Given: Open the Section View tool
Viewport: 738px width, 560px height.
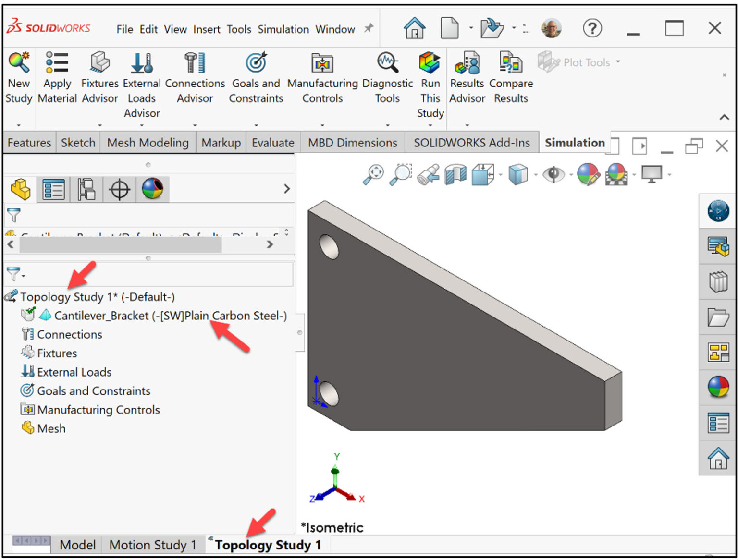Looking at the screenshot, I should [454, 174].
